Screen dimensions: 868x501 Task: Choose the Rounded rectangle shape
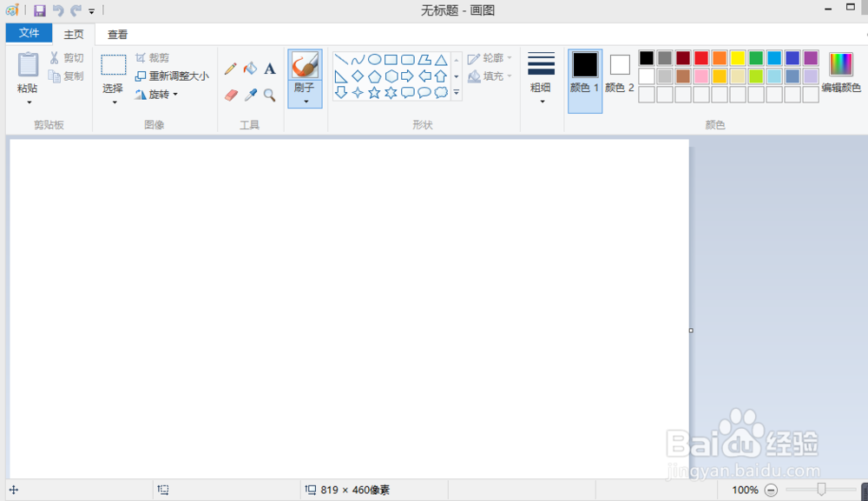408,60
